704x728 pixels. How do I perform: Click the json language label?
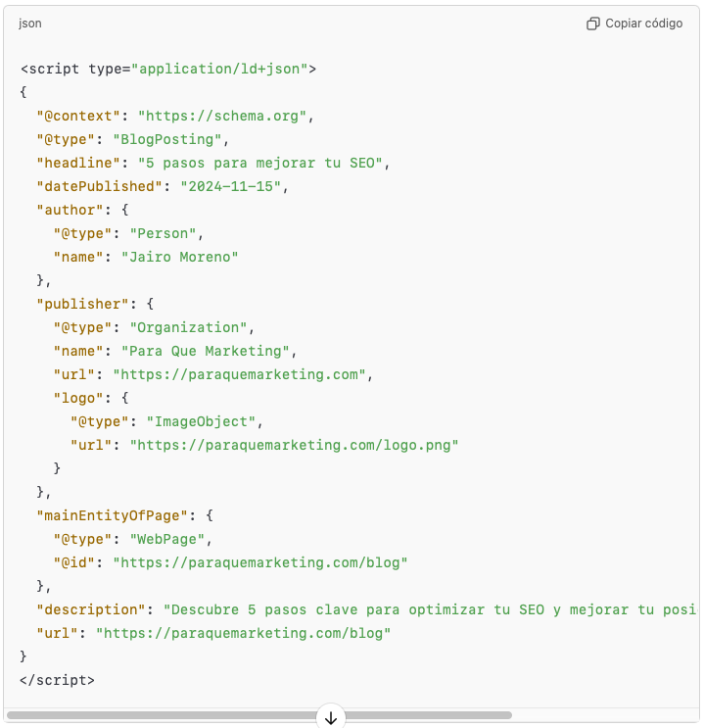click(30, 24)
